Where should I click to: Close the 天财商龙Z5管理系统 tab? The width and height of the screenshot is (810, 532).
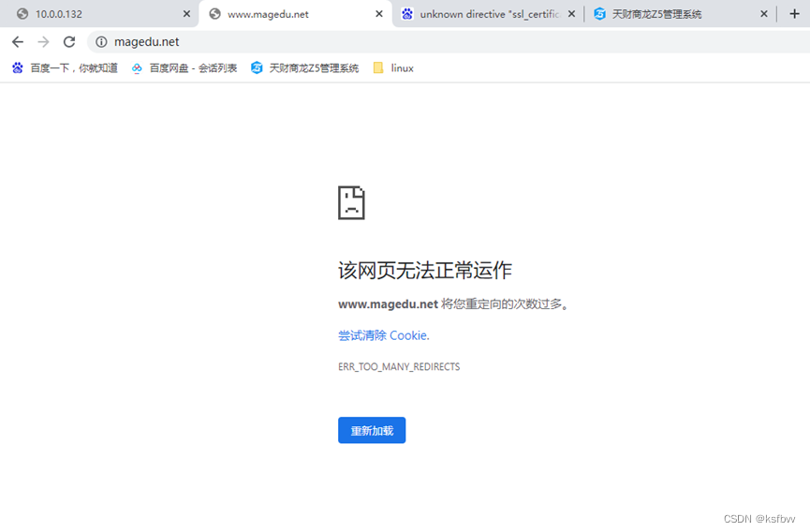(764, 14)
